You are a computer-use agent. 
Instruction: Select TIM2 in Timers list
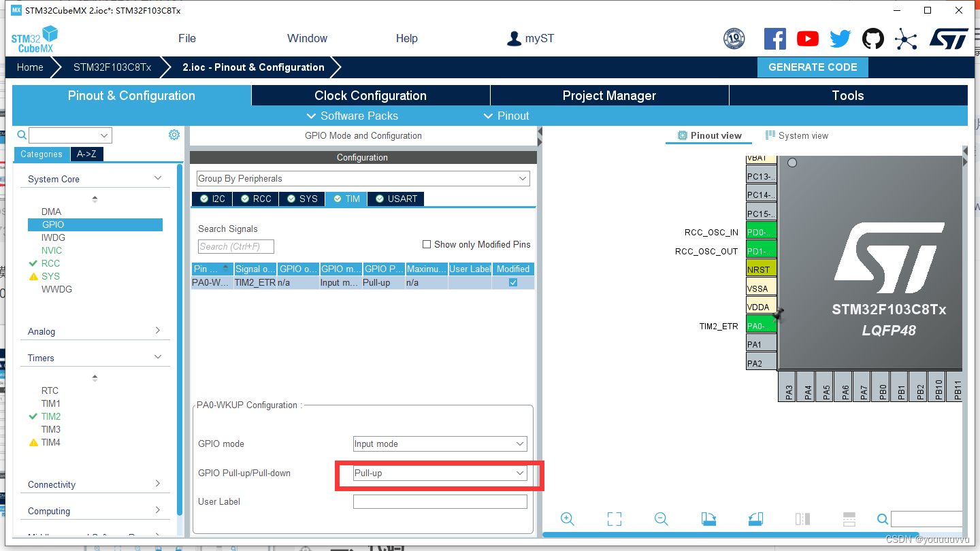coord(51,416)
